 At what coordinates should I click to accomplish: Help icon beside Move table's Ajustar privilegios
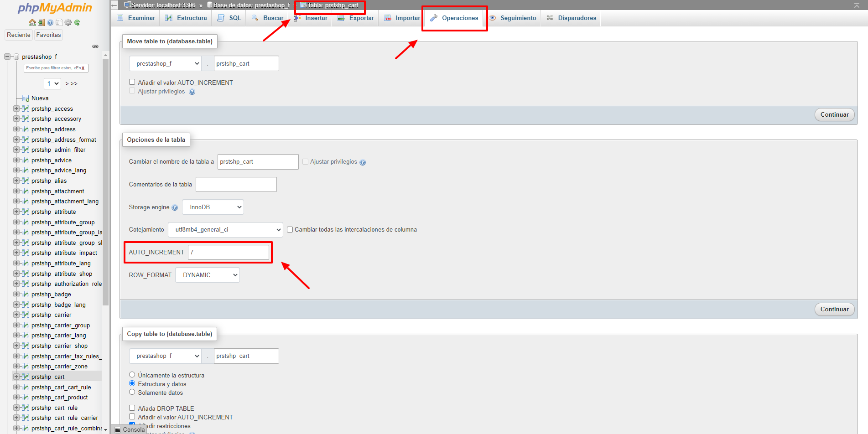[192, 92]
